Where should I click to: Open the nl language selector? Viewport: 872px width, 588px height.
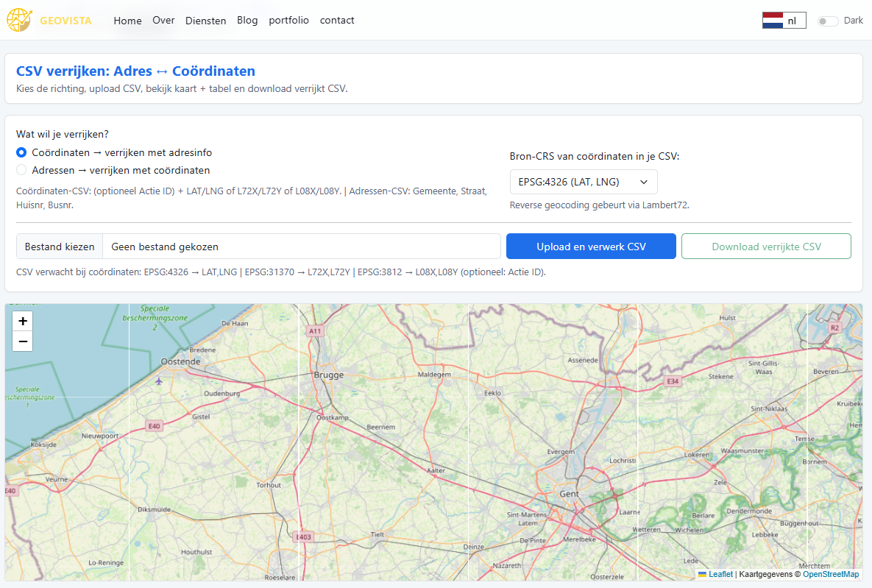pos(784,21)
